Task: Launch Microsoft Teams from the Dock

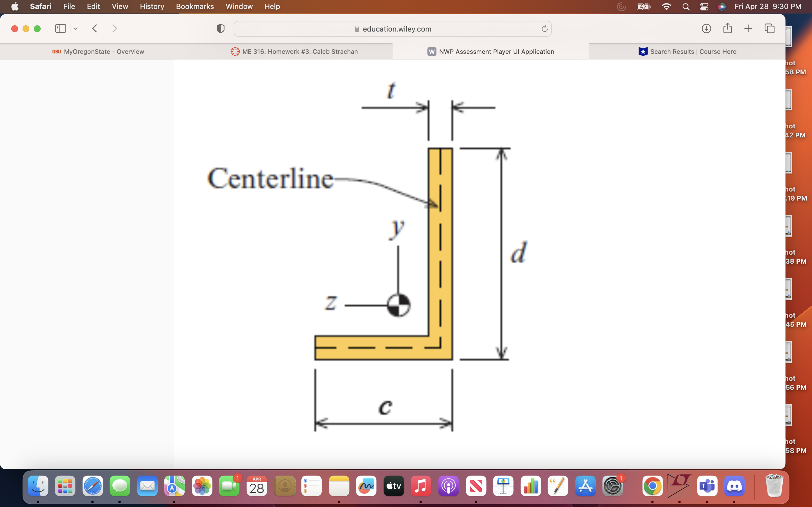Action: pos(707,485)
